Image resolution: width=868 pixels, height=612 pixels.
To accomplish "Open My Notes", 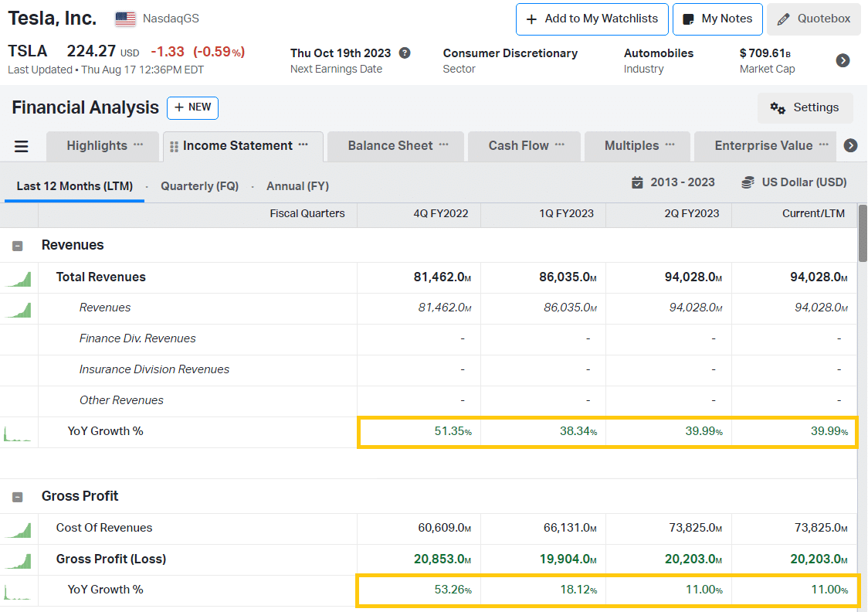I will click(718, 19).
